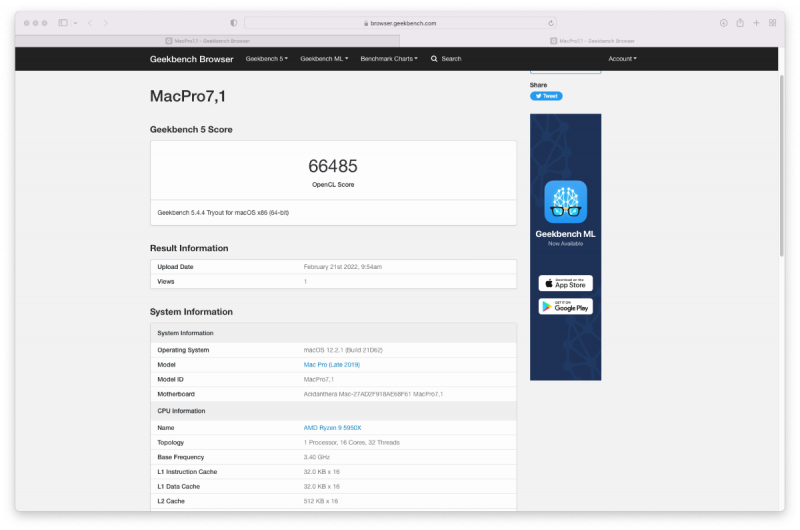Open the App Store download badge
This screenshot has width=800, height=530.
click(x=565, y=283)
